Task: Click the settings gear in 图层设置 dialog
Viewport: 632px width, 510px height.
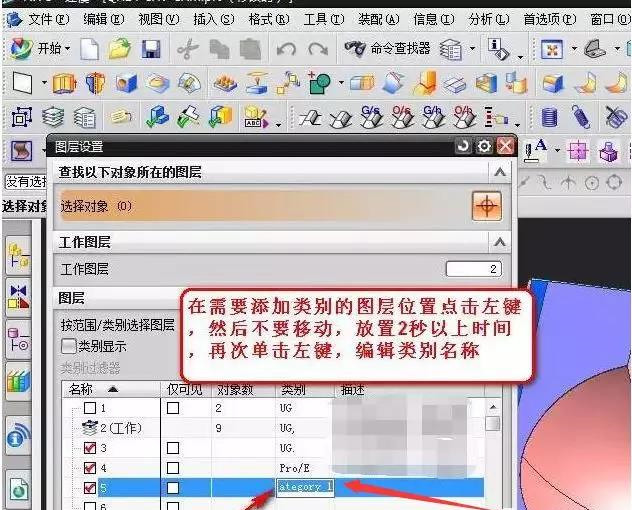Action: 484,146
